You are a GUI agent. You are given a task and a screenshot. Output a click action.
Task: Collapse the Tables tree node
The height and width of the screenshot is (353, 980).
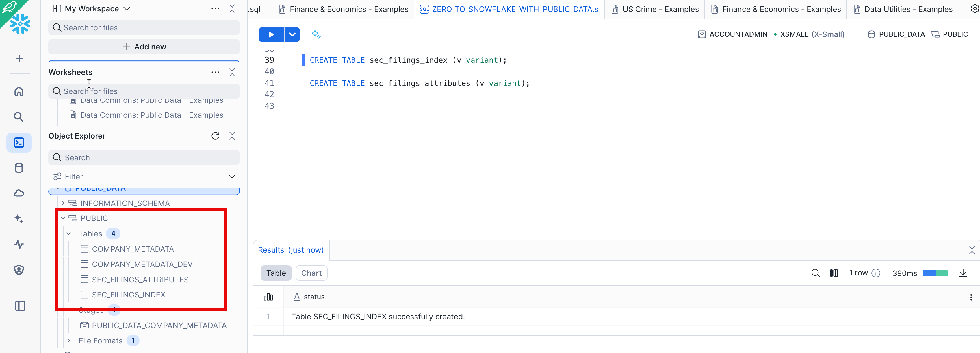click(69, 234)
